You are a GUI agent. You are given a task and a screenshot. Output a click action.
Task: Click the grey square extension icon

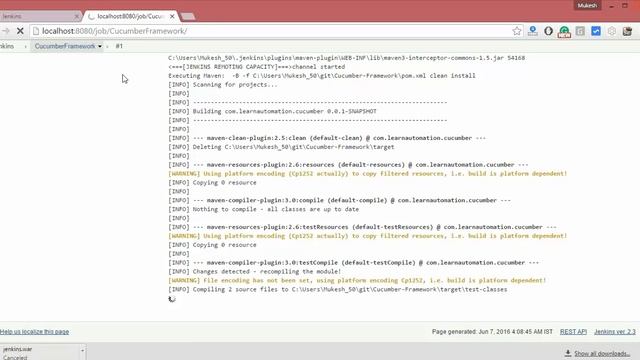pyautogui.click(x=580, y=31)
